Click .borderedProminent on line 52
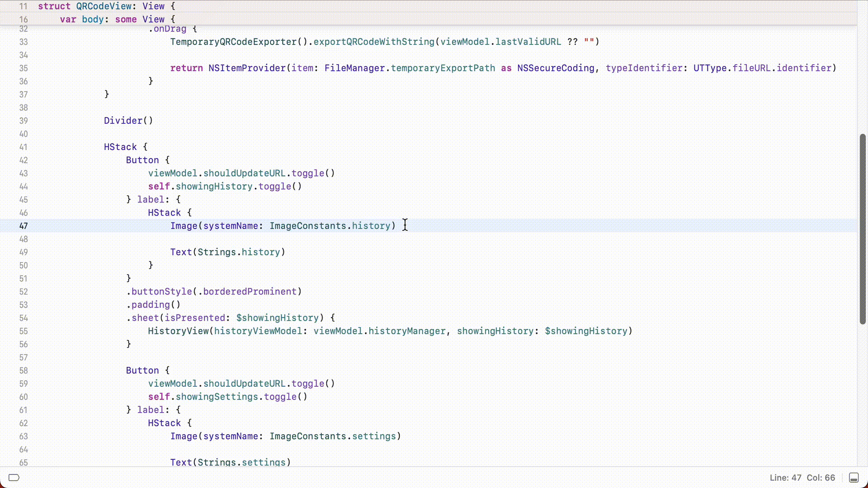 pyautogui.click(x=247, y=291)
